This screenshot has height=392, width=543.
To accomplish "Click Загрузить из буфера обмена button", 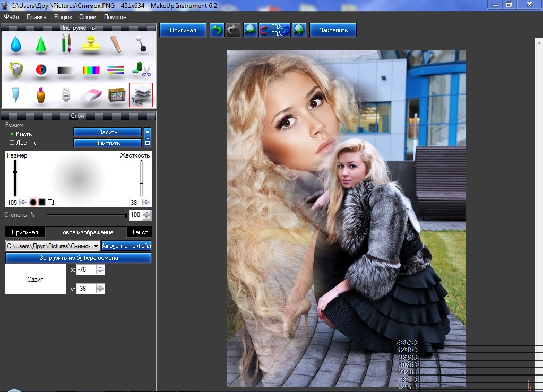I will point(79,258).
